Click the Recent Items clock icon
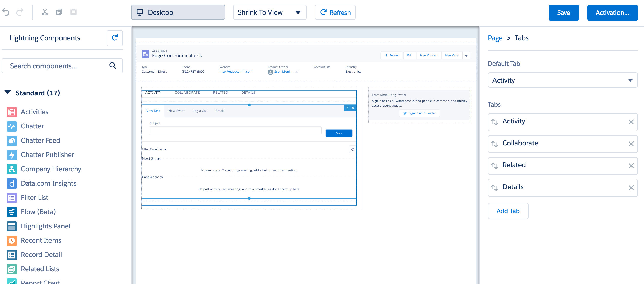The image size is (644, 284). (12, 240)
